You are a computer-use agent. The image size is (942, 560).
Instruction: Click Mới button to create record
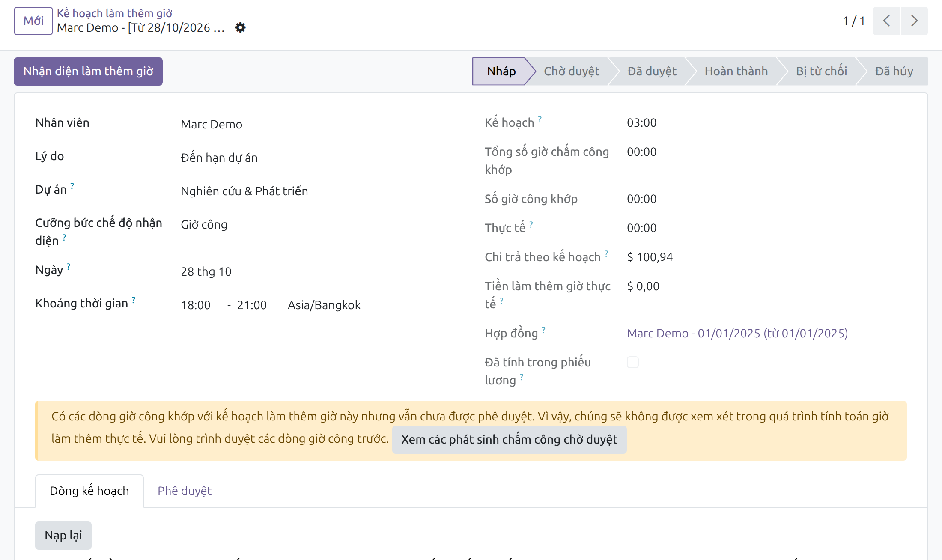(33, 21)
